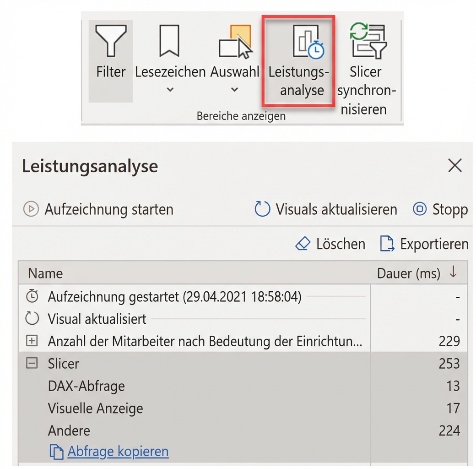Select the Slicer row in the list
Image resolution: width=476 pixels, height=469 pixels.
coord(183,363)
